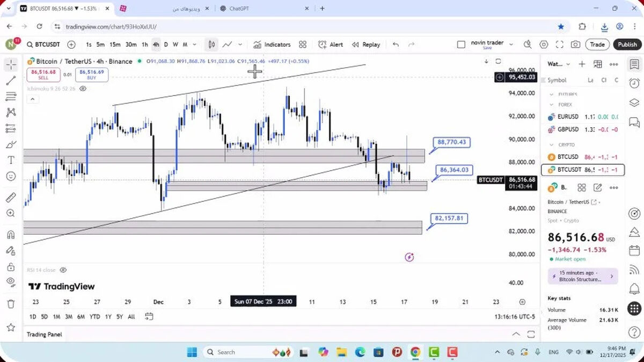Switch to 15m timeframe
Screen dimensions: 644x362
[x=115, y=45]
